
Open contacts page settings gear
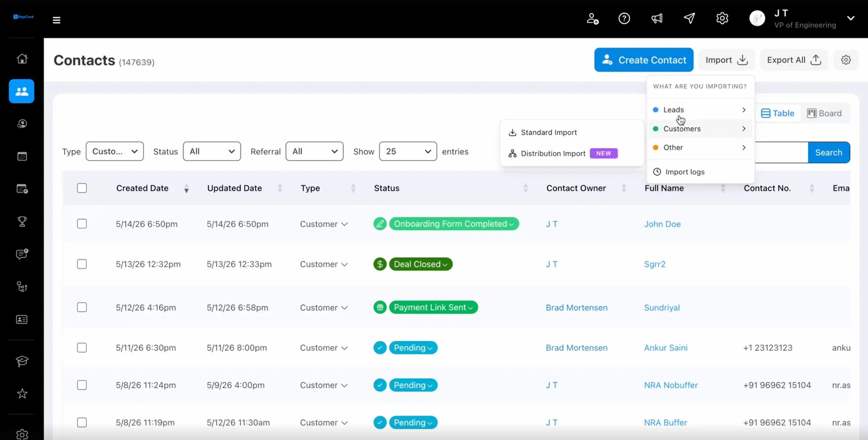click(846, 60)
